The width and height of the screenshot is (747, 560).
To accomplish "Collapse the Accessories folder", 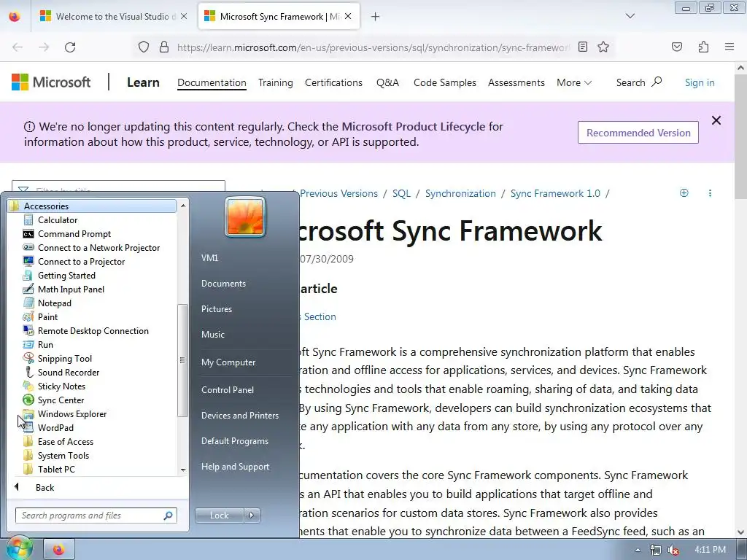I will pyautogui.click(x=91, y=206).
